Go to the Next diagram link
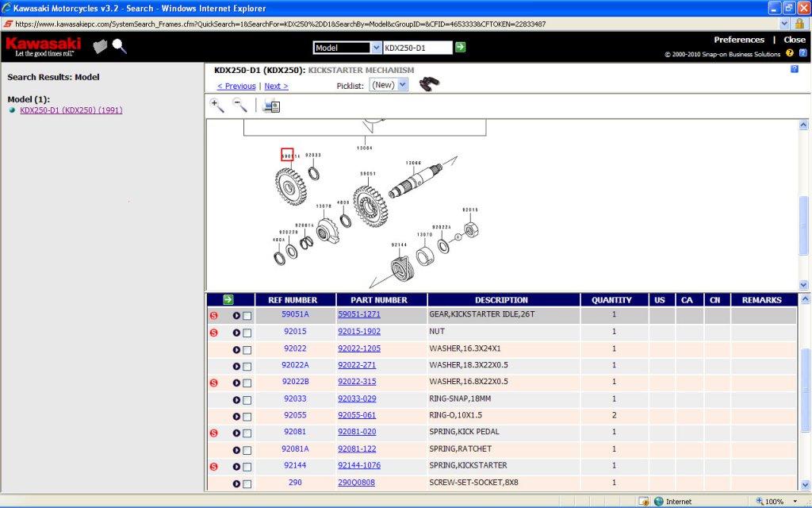The width and height of the screenshot is (812, 508). [276, 86]
